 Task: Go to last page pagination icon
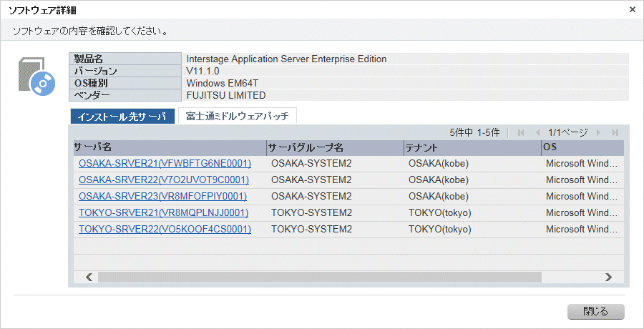pyautogui.click(x=615, y=132)
